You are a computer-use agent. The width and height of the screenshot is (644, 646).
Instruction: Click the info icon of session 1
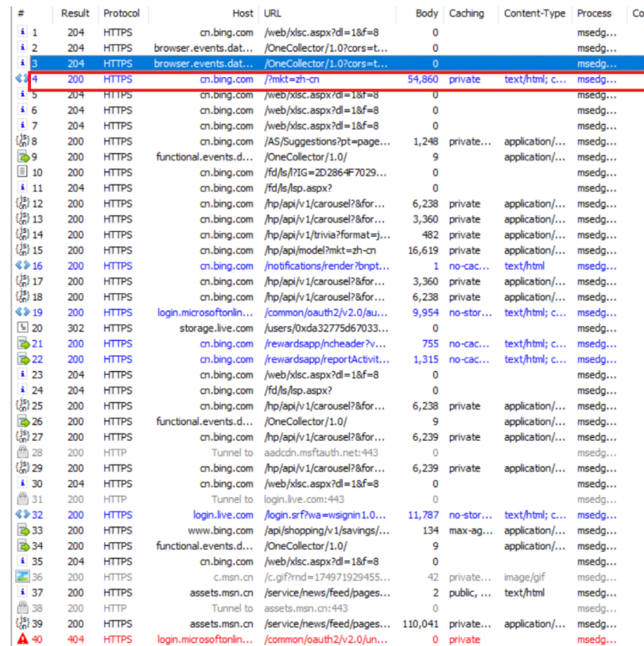[22, 32]
